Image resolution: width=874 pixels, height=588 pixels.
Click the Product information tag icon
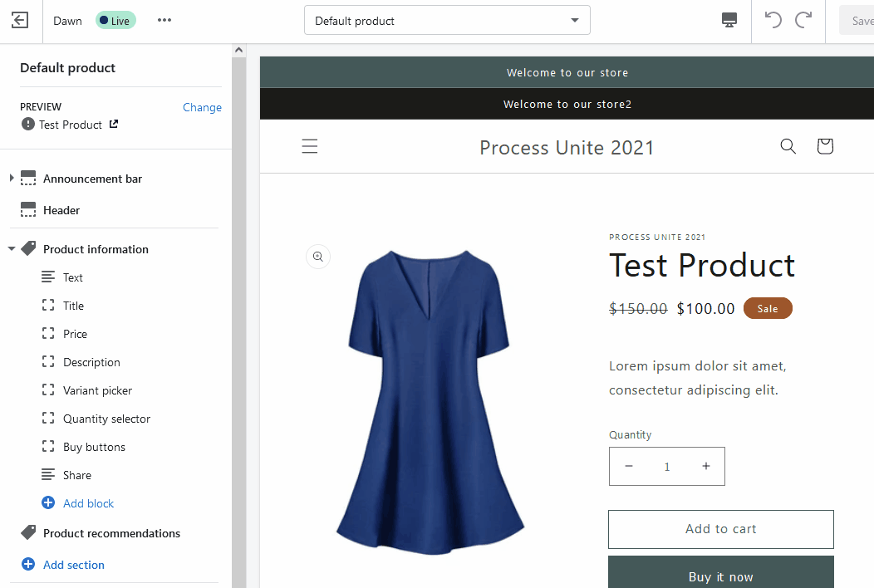(x=28, y=248)
